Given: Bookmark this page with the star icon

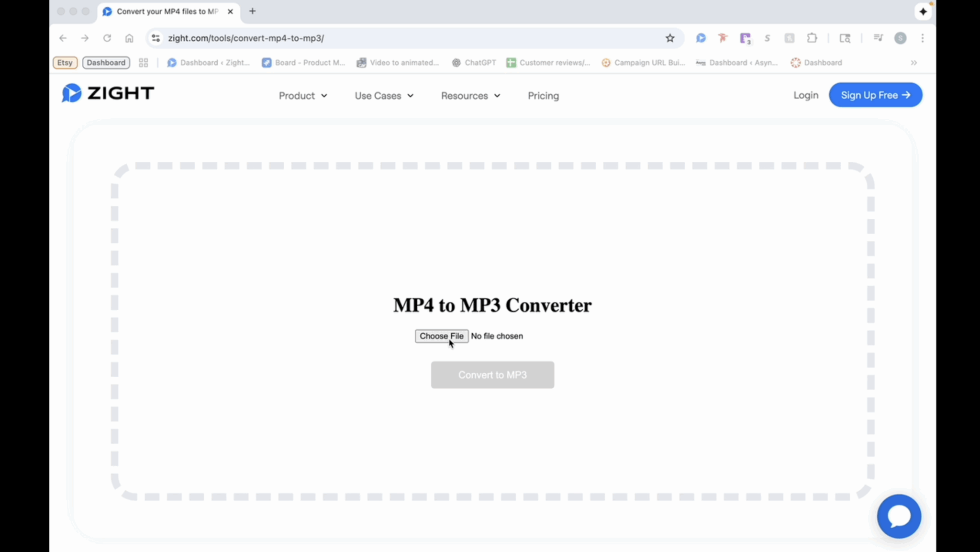Looking at the screenshot, I should click(670, 38).
